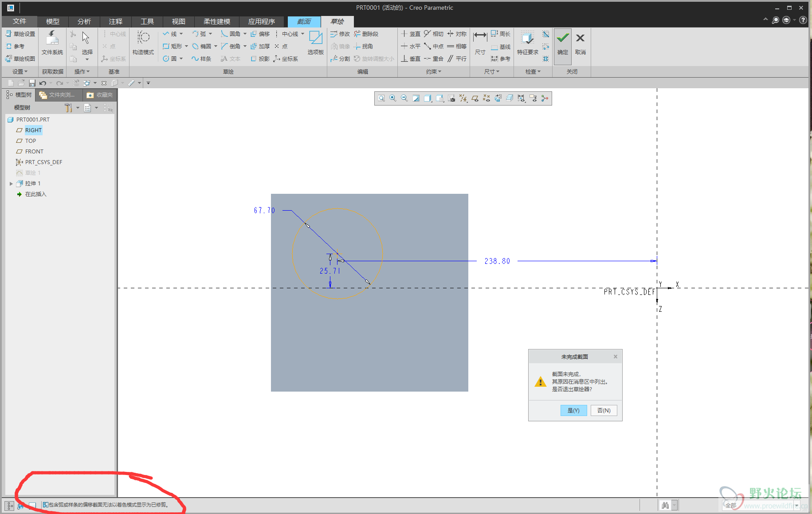The image size is (812, 514).
Task: Click the refit zoom icon in graphics toolbar
Action: [x=381, y=98]
